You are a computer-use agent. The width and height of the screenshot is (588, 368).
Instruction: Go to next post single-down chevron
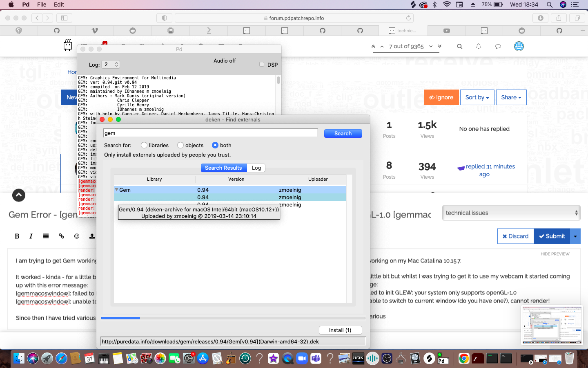pos(431,46)
